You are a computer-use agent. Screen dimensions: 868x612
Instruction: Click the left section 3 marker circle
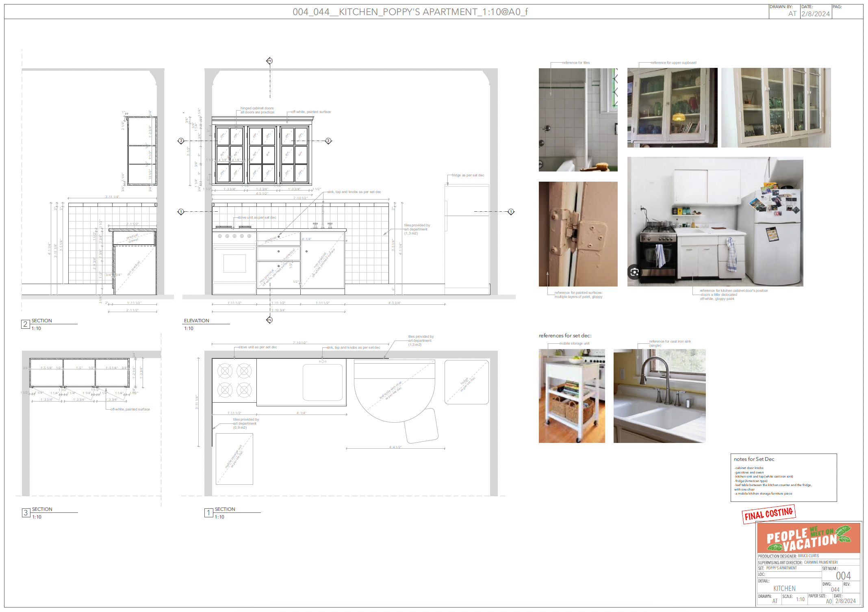point(181,141)
